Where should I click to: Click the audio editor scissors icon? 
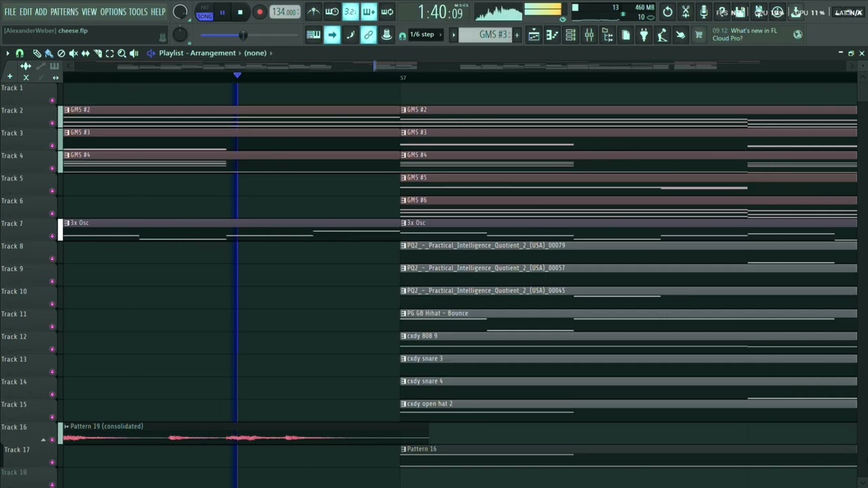pos(686,12)
